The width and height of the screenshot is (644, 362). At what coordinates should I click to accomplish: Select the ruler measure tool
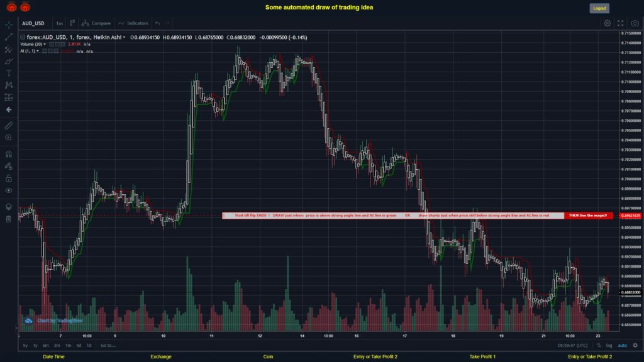[x=9, y=126]
